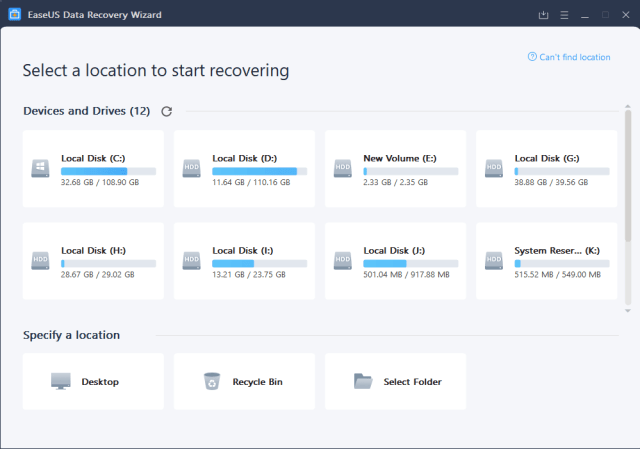Viewport: 640px width, 449px height.
Task: Click the Select Folder folder icon
Action: click(363, 381)
